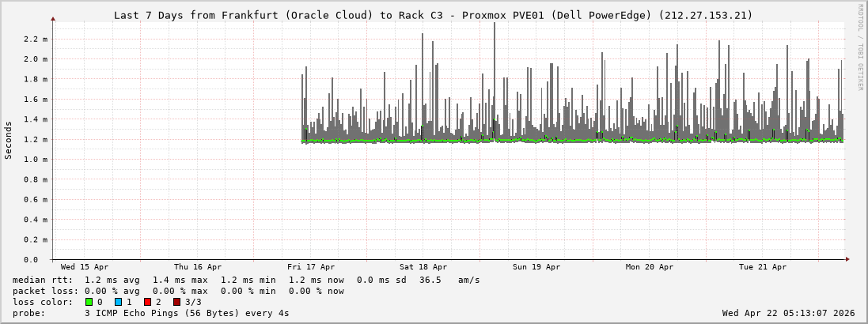The width and height of the screenshot is (868, 324).
Task: Click the RRDTOOL / TOBI OETIKER watermark
Action: pyautogui.click(x=860, y=47)
